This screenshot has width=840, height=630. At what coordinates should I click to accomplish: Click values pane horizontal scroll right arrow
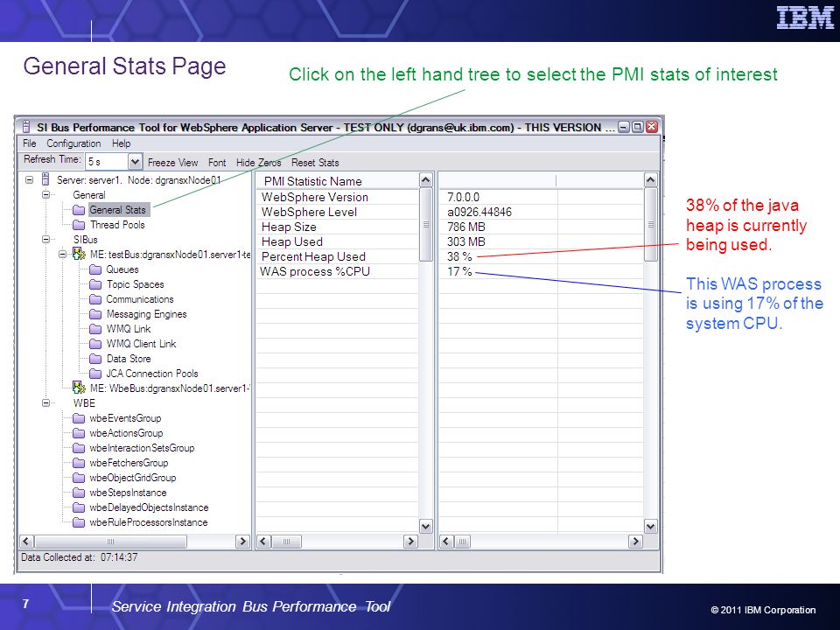click(635, 542)
